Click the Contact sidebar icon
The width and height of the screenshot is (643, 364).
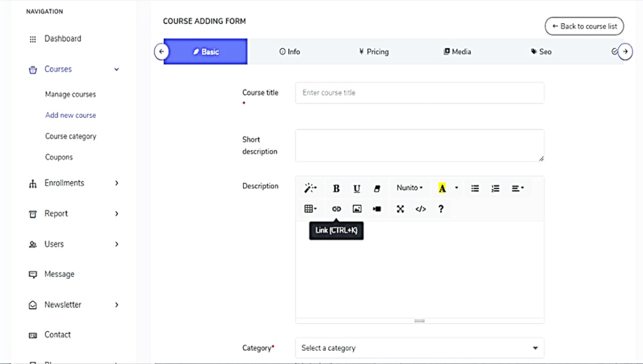pos(33,335)
